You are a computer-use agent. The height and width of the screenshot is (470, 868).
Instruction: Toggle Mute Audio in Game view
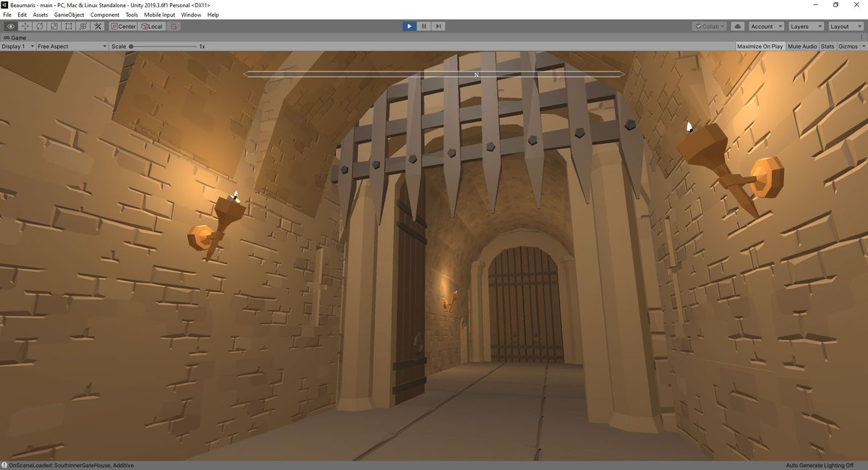pos(801,46)
